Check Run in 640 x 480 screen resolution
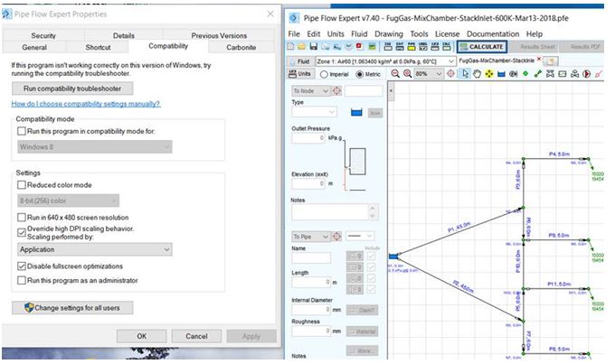This screenshot has height=364, width=615. coord(22,217)
